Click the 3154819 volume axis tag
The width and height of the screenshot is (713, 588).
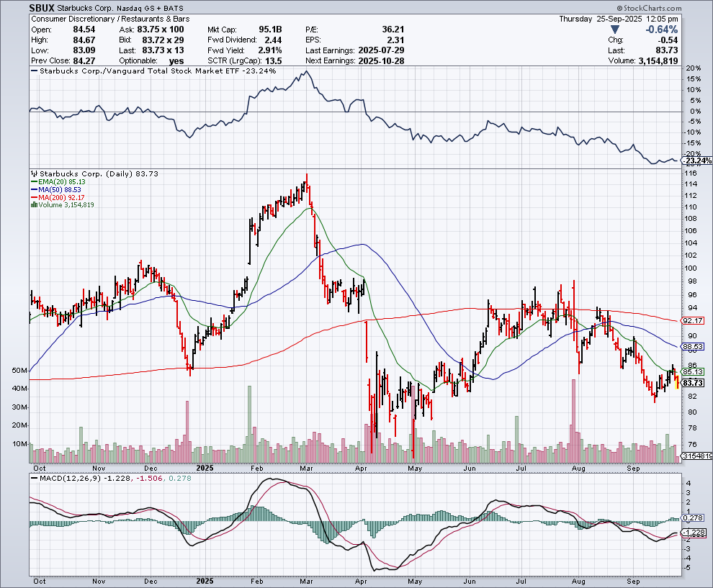(x=696, y=456)
